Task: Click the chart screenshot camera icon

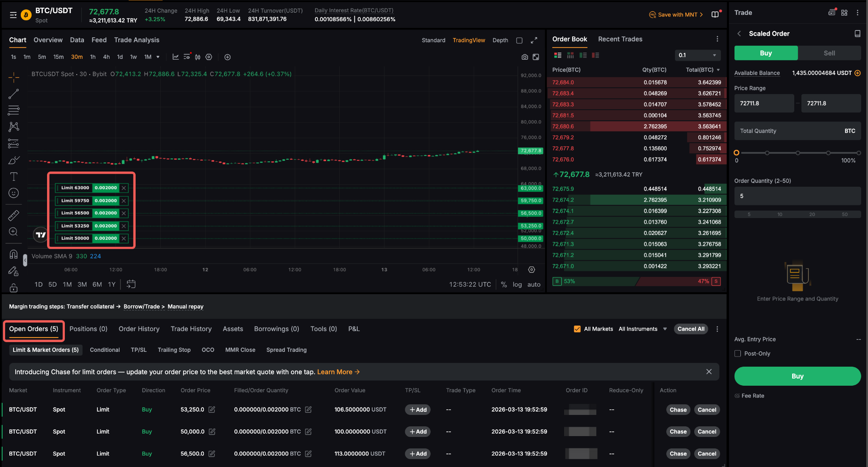Action: 525,57
